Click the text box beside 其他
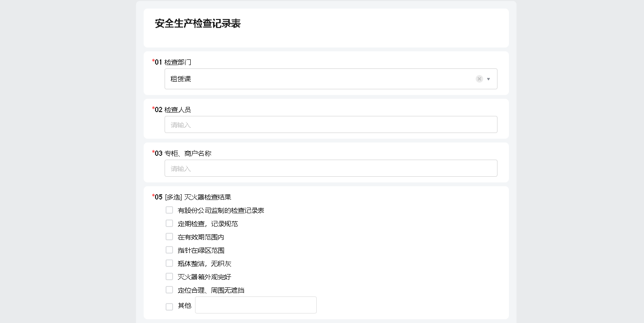Image resolution: width=644 pixels, height=323 pixels. tap(255, 305)
